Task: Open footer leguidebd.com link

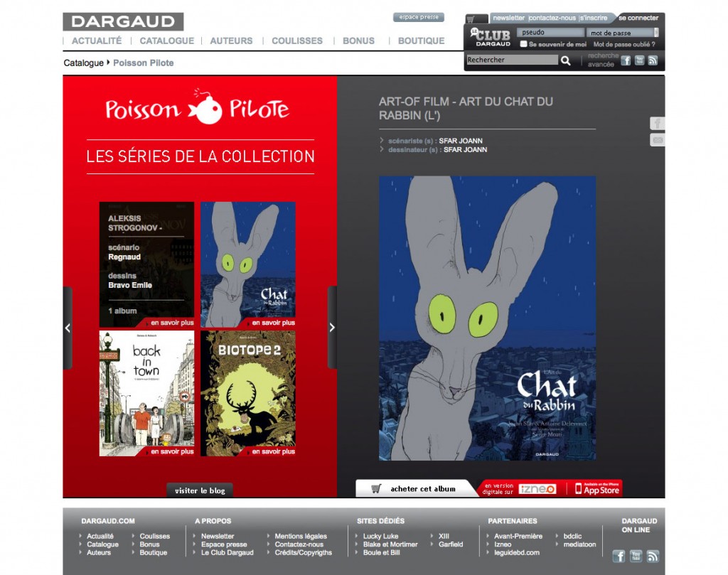Action: tap(517, 553)
